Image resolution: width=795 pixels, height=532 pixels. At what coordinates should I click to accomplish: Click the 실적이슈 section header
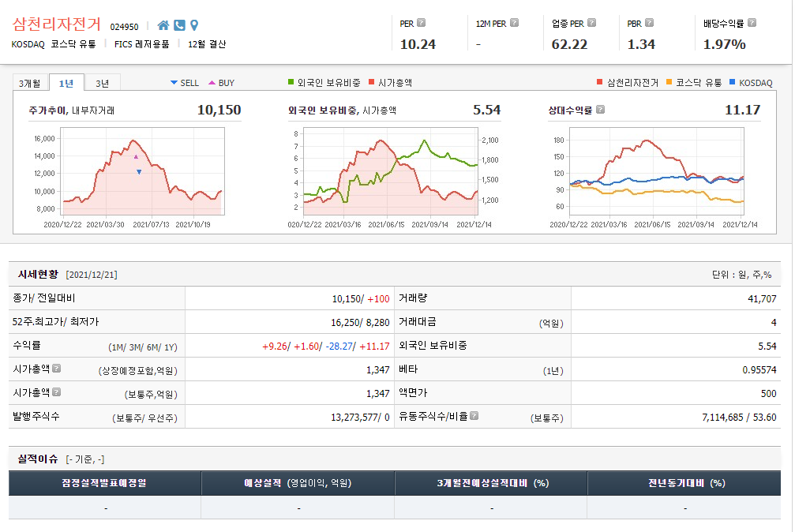tap(38, 459)
